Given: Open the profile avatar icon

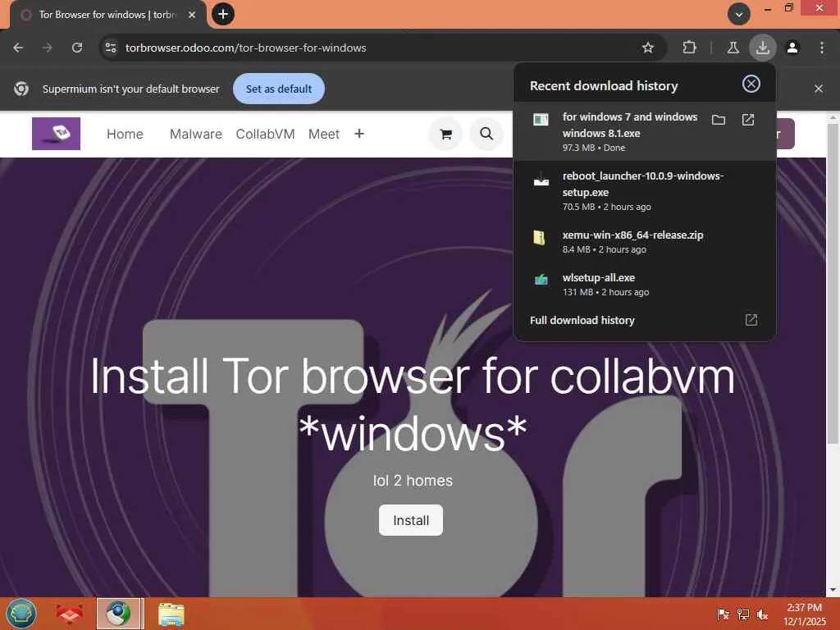Looking at the screenshot, I should 792,48.
